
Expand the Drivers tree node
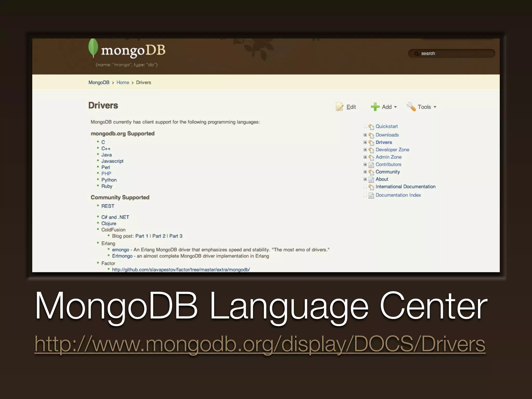point(365,142)
